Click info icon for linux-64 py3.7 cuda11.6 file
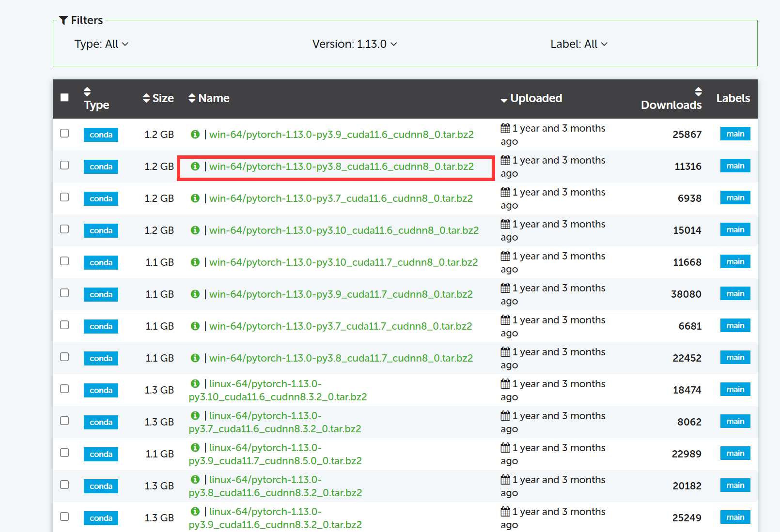The height and width of the screenshot is (532, 780). [195, 415]
